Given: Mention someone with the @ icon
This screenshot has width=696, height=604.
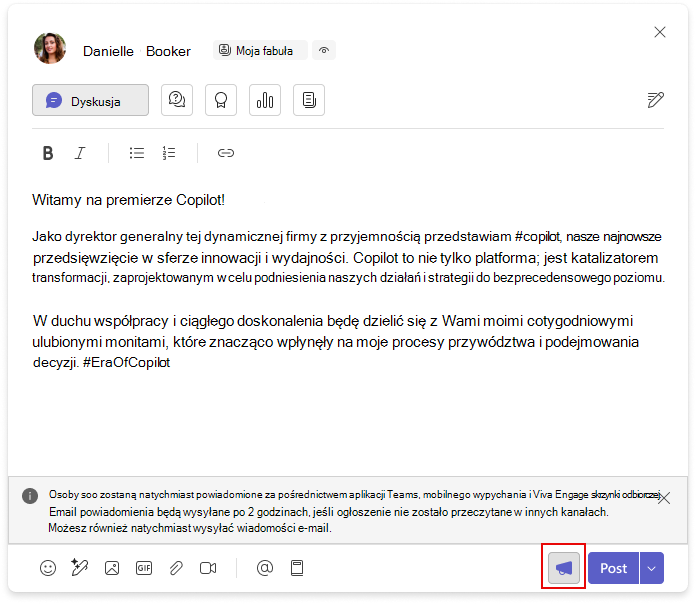Looking at the screenshot, I should click(265, 568).
